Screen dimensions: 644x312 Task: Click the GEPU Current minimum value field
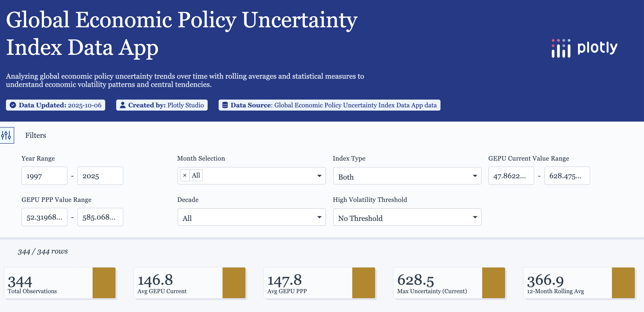(x=511, y=176)
